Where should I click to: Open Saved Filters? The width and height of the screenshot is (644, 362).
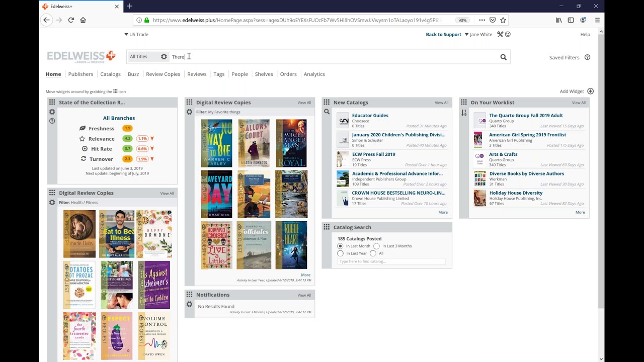pyautogui.click(x=564, y=58)
